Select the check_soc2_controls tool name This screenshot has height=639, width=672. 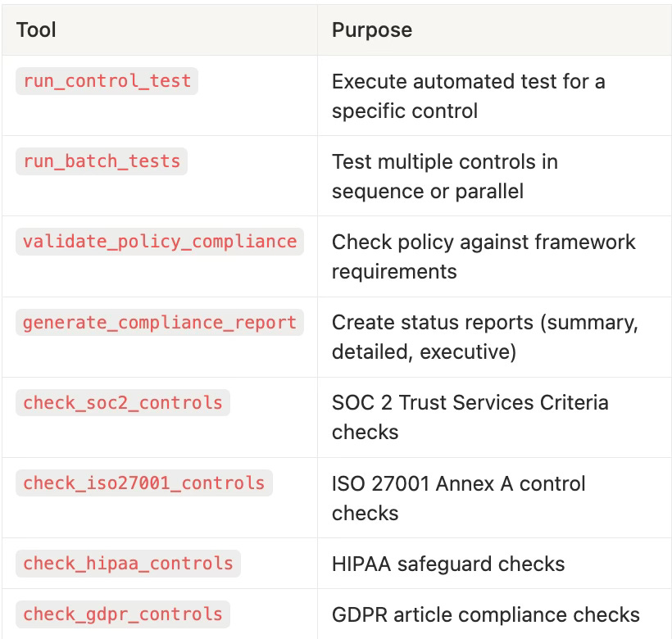123,402
